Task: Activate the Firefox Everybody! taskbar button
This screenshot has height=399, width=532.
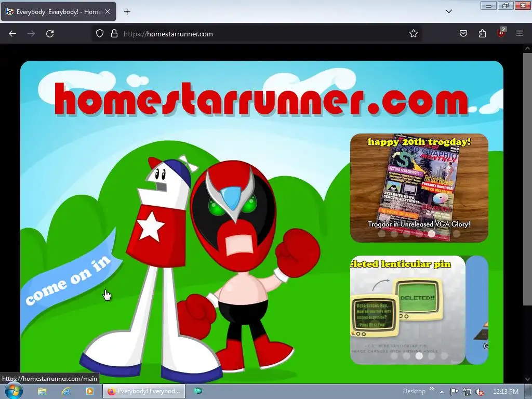Action: coord(144,391)
